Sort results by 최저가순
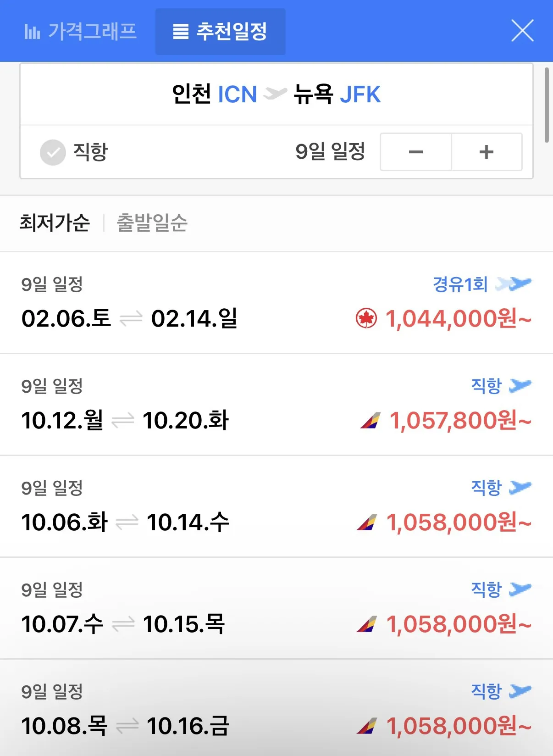553x756 pixels. pos(55,223)
